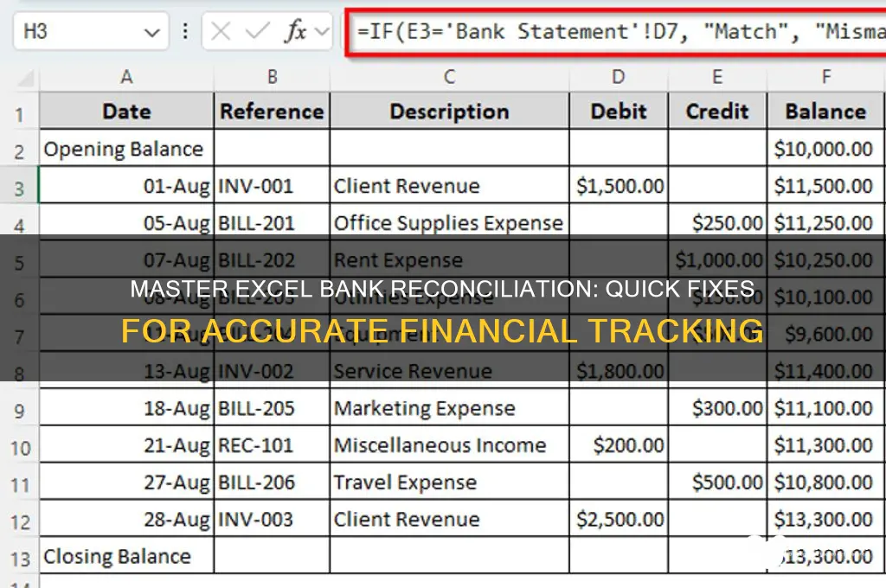Click the 'Credit' header cell
The height and width of the screenshot is (588, 886).
coord(717,112)
